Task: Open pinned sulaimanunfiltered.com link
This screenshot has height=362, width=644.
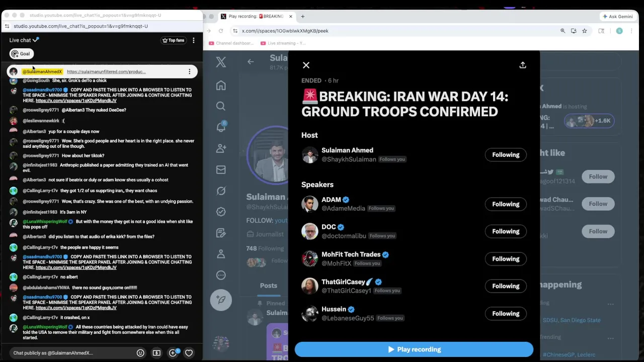Action: tap(106, 71)
